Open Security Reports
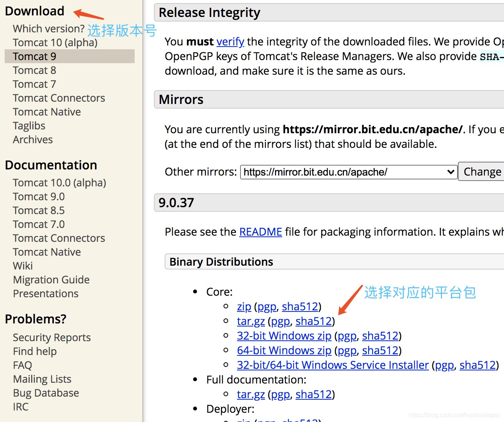The image size is (504, 422). [52, 338]
